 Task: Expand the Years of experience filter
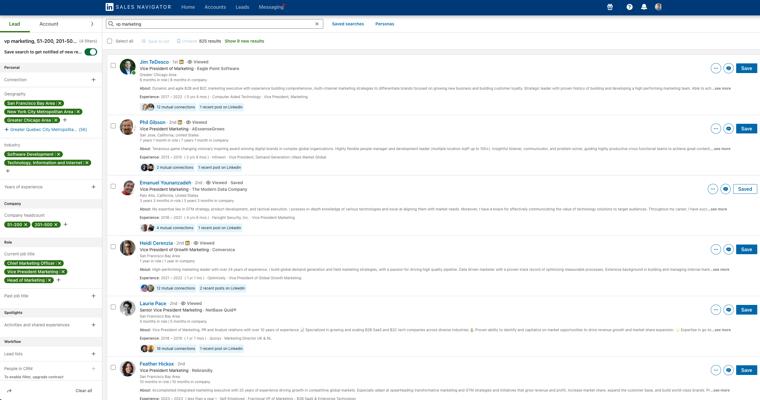(x=94, y=187)
